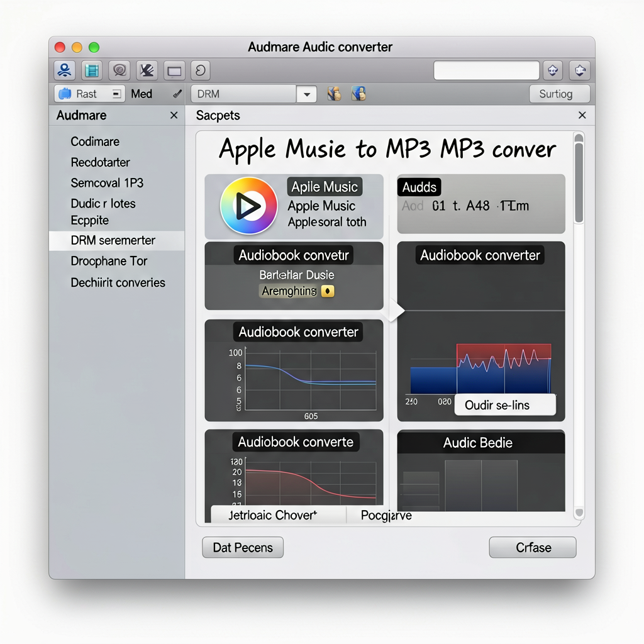Click the Aremghtins highlighted label

click(289, 291)
